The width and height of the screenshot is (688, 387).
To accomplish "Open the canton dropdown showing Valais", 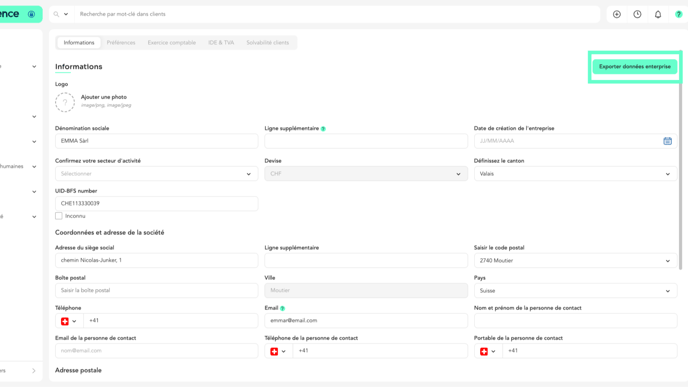I will point(575,174).
